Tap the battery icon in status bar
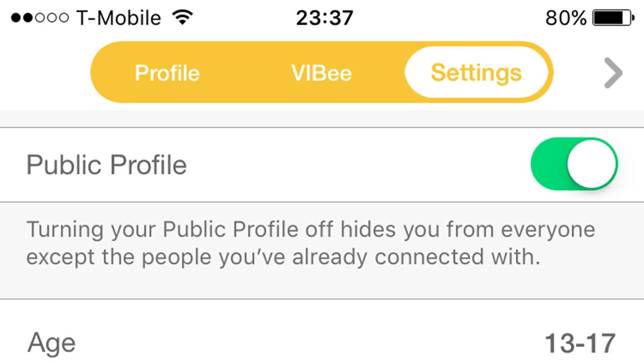644x362 pixels. pyautogui.click(x=613, y=17)
